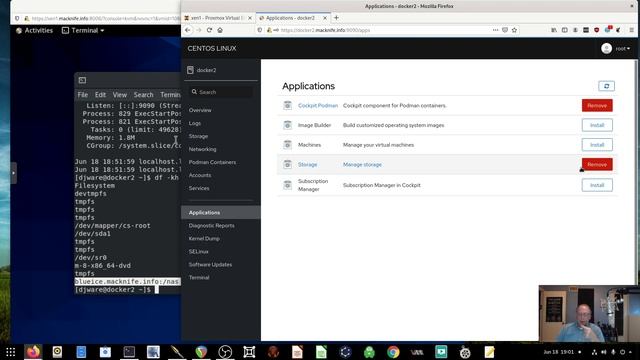Install Subscription Manager
This screenshot has width=640, height=360.
pyautogui.click(x=597, y=185)
